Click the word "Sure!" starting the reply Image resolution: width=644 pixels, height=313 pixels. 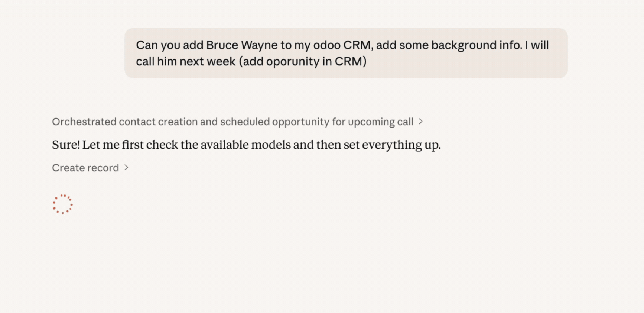click(66, 145)
